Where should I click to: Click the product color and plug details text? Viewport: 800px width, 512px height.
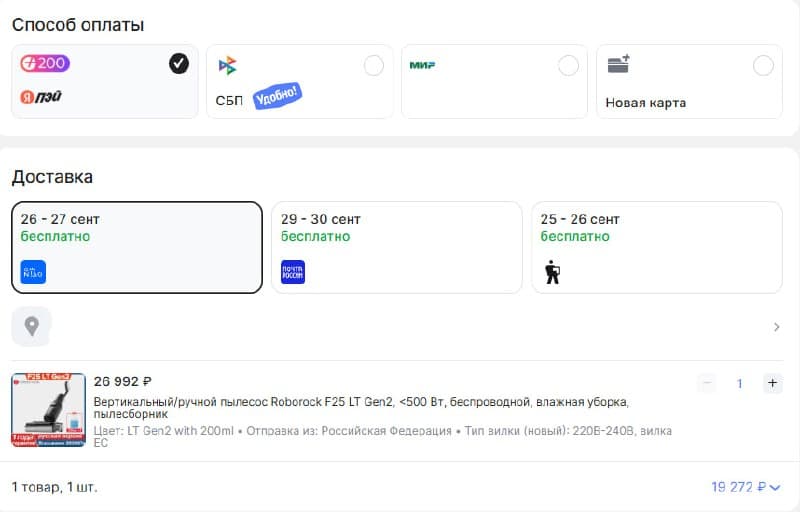[x=382, y=437]
